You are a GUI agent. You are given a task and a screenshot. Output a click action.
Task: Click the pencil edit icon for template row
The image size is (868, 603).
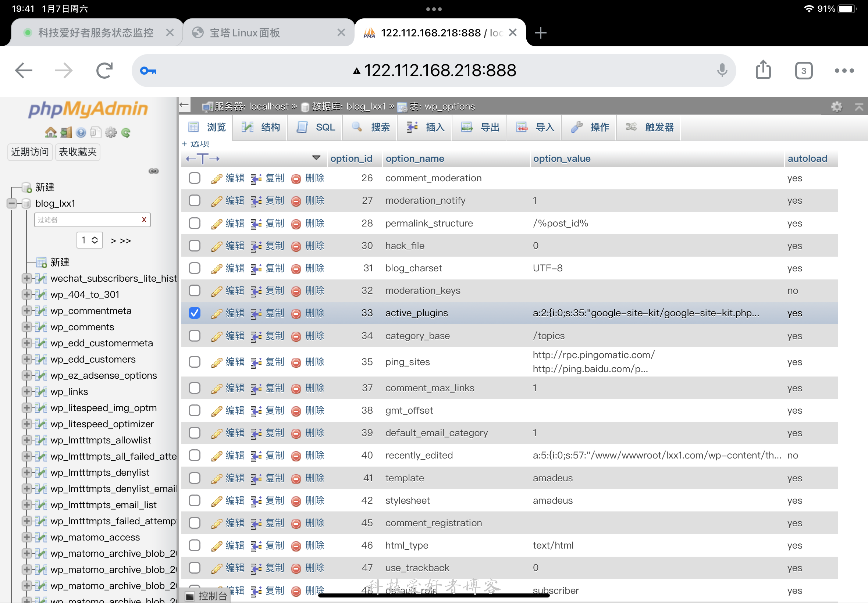[x=217, y=479]
